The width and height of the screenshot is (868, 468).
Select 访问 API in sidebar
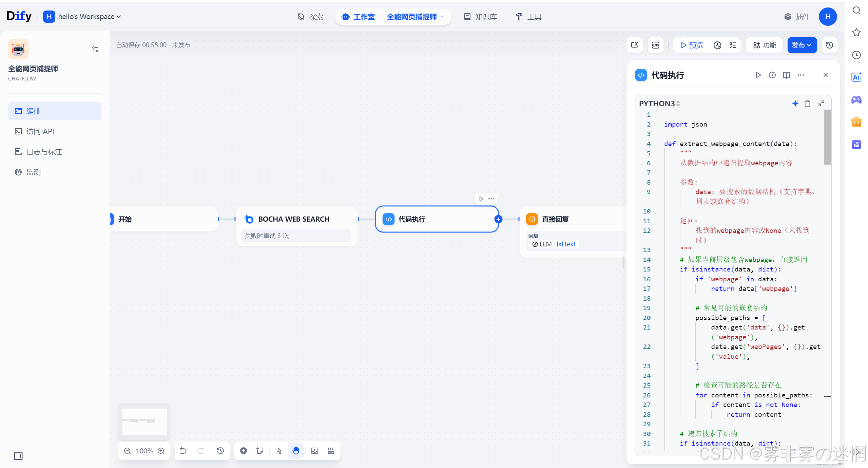point(55,131)
